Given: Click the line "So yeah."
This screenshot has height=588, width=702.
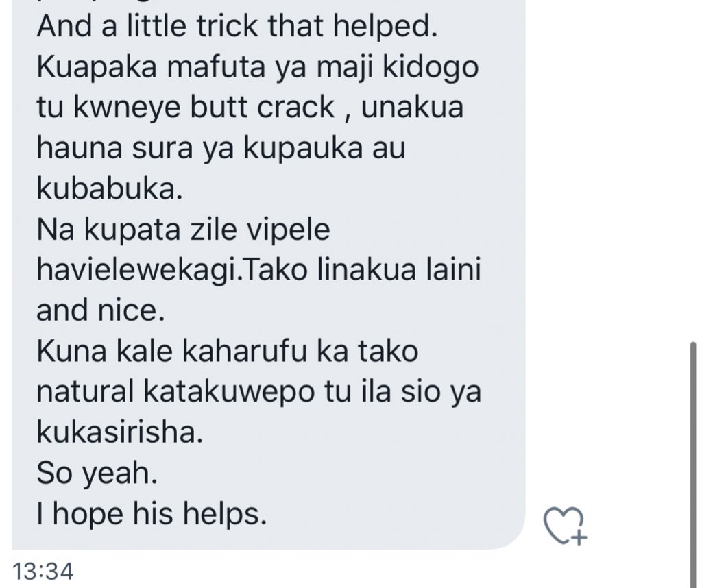Looking at the screenshot, I should [97, 474].
